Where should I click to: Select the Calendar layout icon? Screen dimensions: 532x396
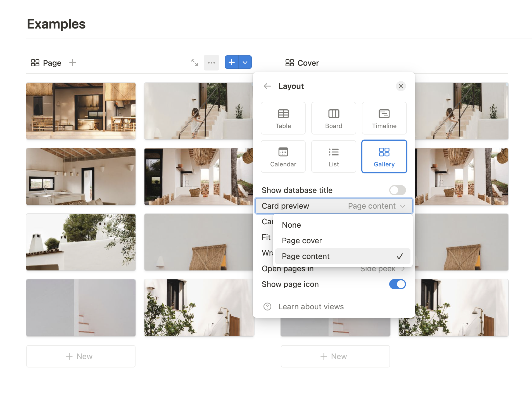pos(283,156)
